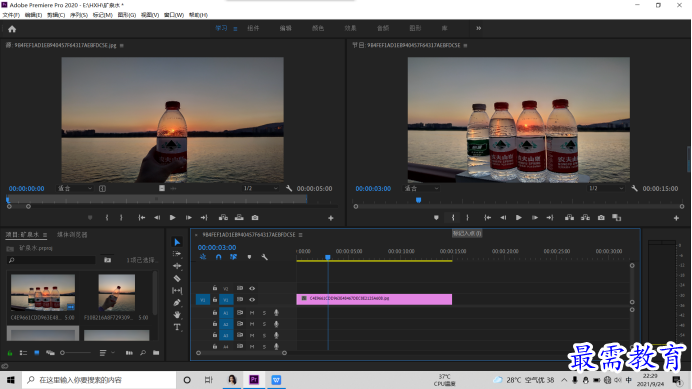Screen dimensions: 692x389
Task: Switch to the Color workspace tab
Action: [318, 28]
